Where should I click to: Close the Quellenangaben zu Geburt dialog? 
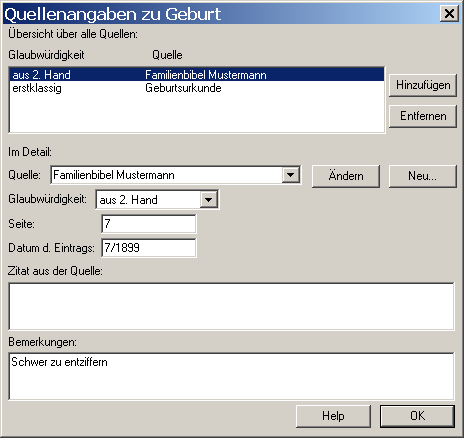click(449, 14)
